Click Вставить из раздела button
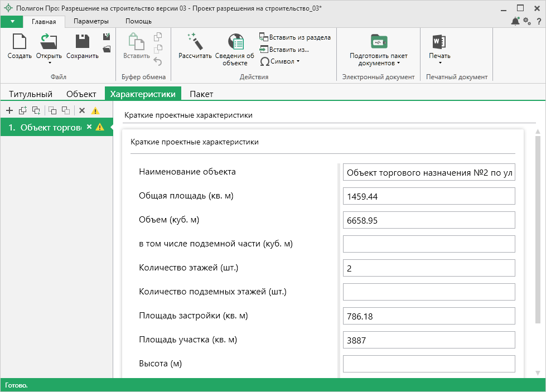Screen dimensions: 546x392 coord(295,37)
